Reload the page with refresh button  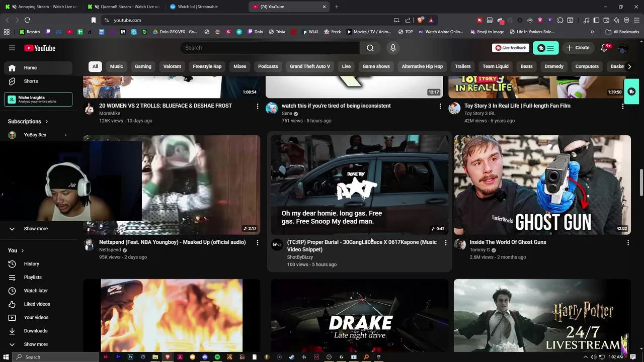[27, 20]
